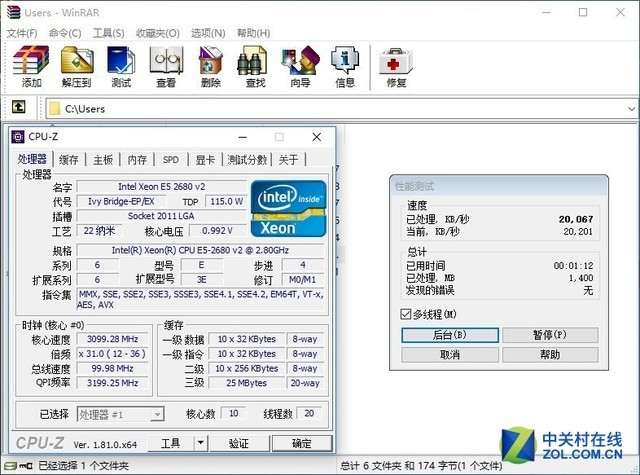640x475 pixels.
Task: Click the cores count 10 field
Action: click(x=233, y=413)
